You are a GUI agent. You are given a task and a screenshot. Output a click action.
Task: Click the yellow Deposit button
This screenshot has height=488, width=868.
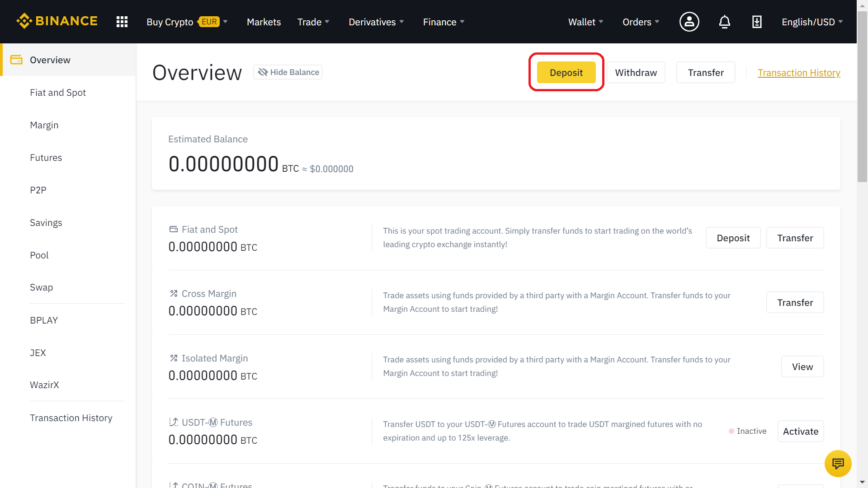566,72
